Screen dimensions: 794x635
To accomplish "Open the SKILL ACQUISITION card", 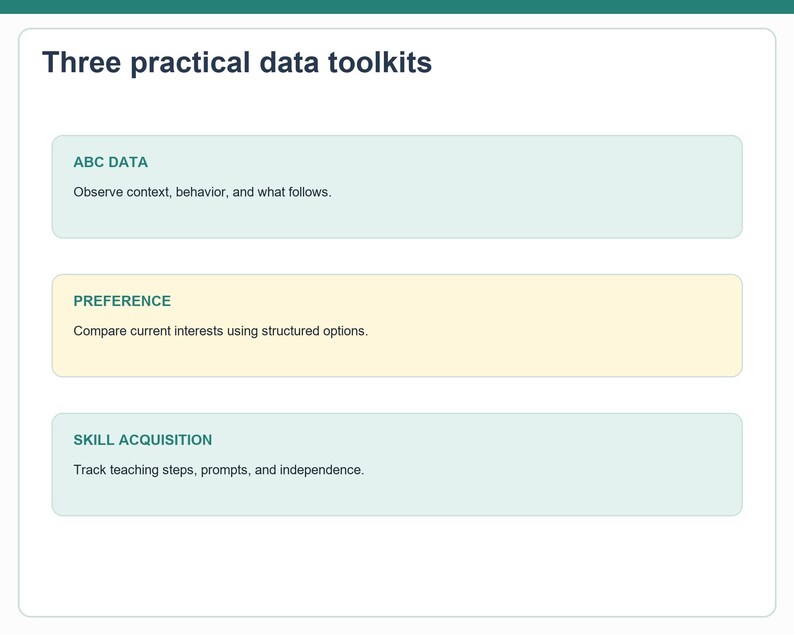I will [397, 464].
